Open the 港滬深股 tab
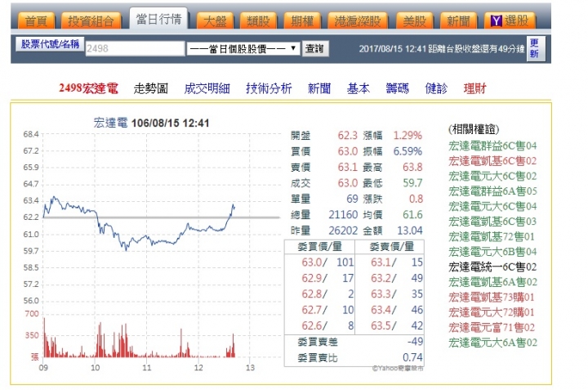This screenshot has width=588, height=390. 358,20
